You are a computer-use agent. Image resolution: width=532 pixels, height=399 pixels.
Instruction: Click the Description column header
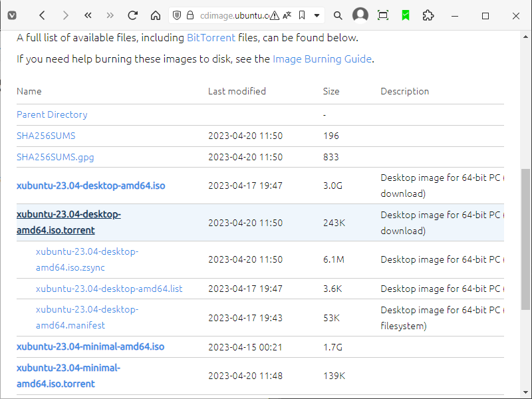click(405, 91)
